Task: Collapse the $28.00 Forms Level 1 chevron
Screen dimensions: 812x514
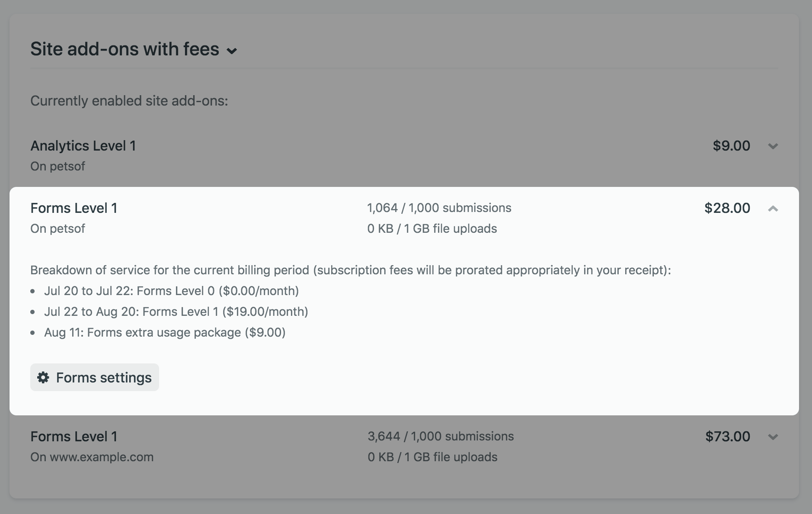Action: (773, 209)
